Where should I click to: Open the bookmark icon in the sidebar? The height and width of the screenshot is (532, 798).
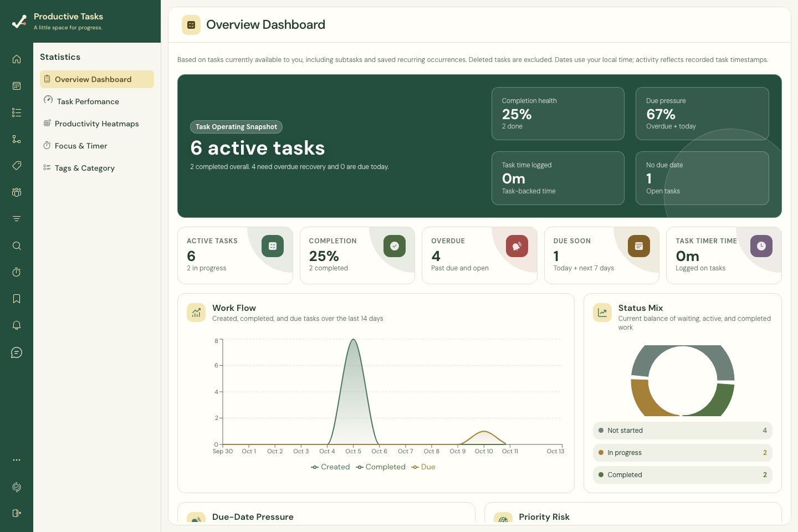click(x=17, y=299)
